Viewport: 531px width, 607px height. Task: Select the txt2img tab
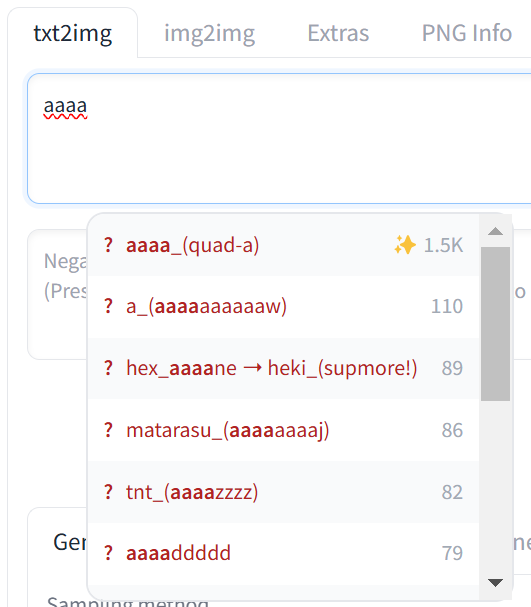point(73,33)
